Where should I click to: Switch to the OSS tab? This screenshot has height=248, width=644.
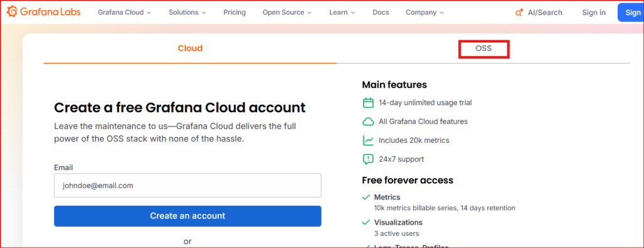tap(484, 48)
